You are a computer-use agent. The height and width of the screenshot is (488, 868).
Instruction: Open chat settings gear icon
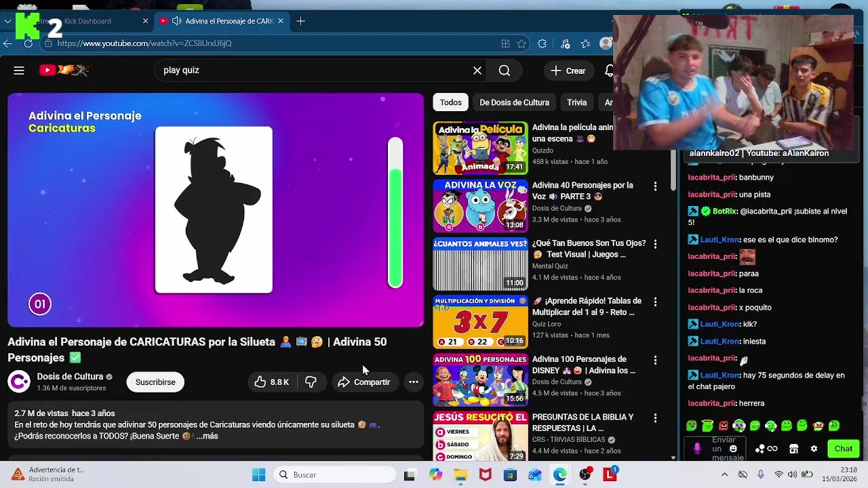click(x=814, y=449)
